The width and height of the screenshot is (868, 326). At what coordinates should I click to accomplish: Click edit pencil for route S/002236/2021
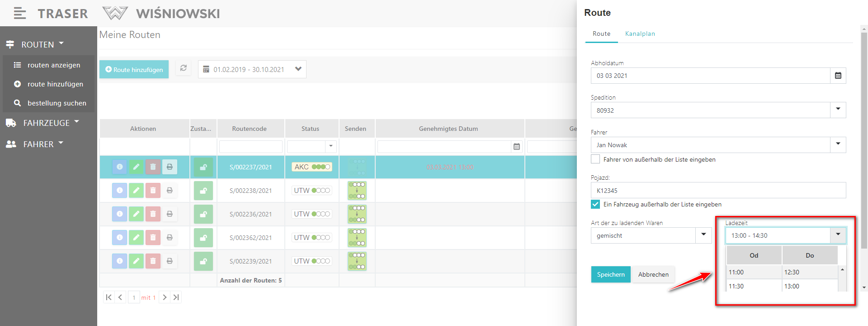136,214
